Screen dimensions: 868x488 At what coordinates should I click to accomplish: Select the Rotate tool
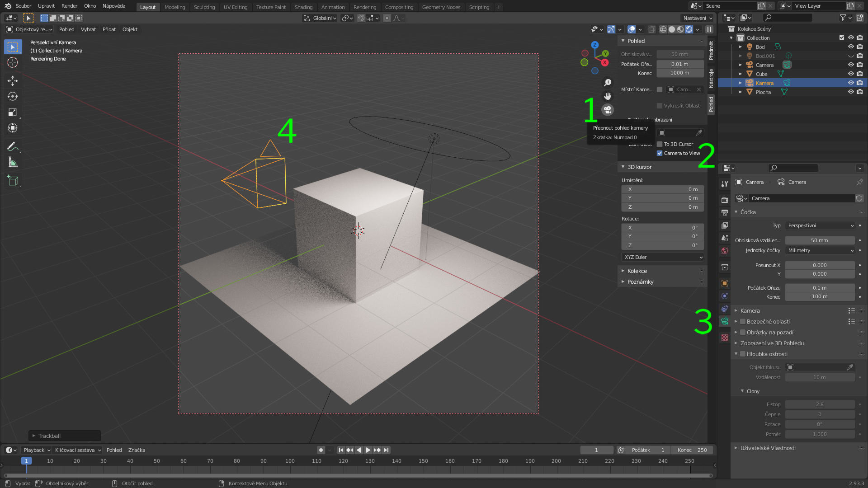pos(13,97)
